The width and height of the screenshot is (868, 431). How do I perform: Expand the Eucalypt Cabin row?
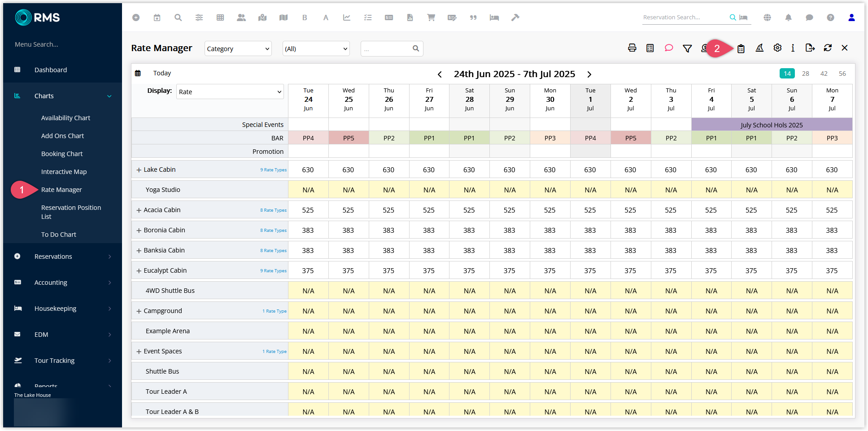click(x=139, y=271)
